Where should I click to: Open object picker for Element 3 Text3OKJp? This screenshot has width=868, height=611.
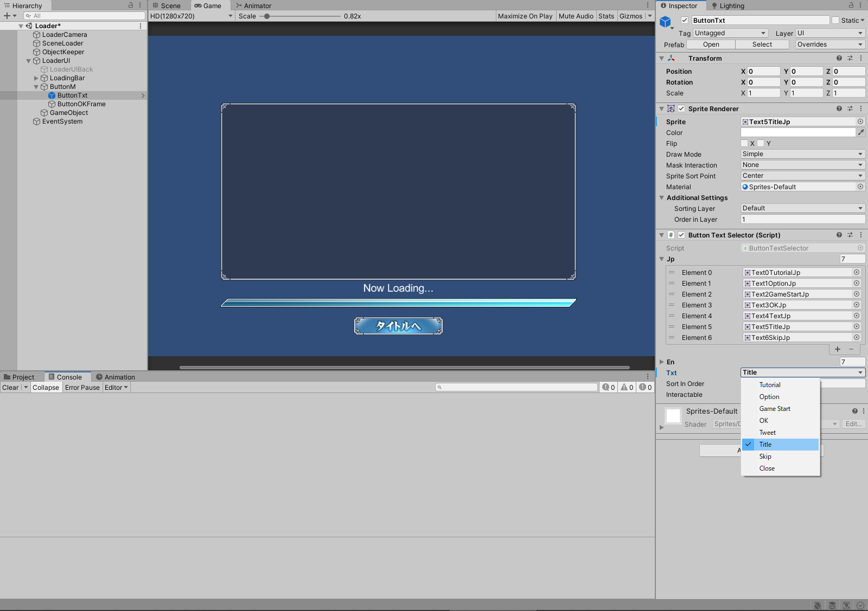click(x=857, y=305)
